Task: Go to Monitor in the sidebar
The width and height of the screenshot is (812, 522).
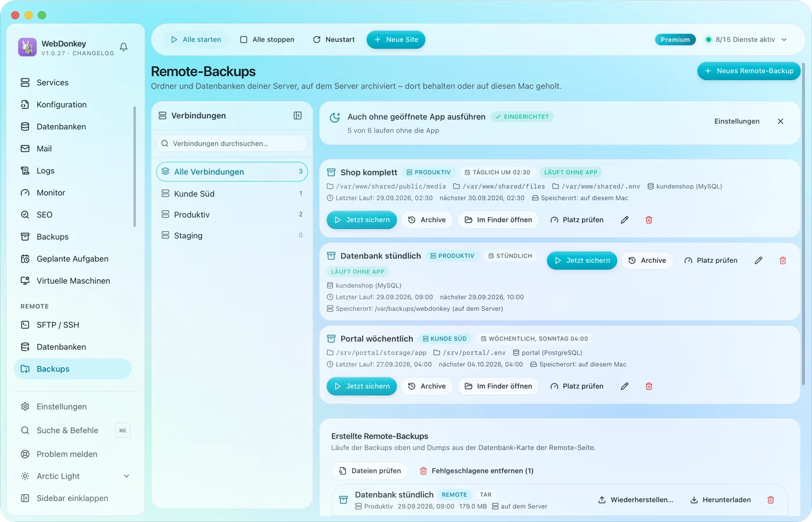Action: pyautogui.click(x=72, y=193)
